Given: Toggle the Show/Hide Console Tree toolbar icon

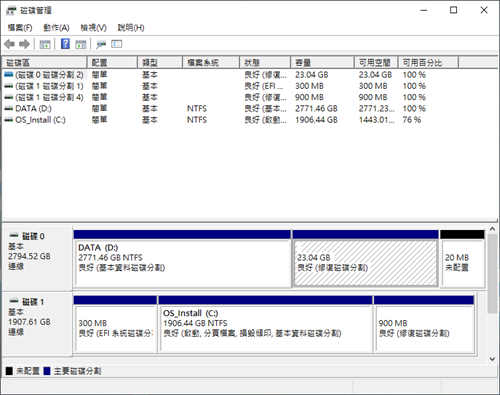Looking at the screenshot, I should coord(45,44).
